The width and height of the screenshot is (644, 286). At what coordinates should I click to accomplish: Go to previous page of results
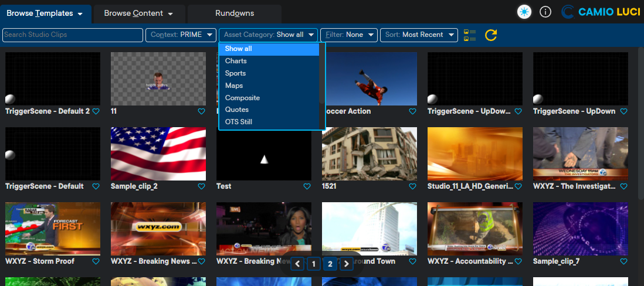(297, 264)
